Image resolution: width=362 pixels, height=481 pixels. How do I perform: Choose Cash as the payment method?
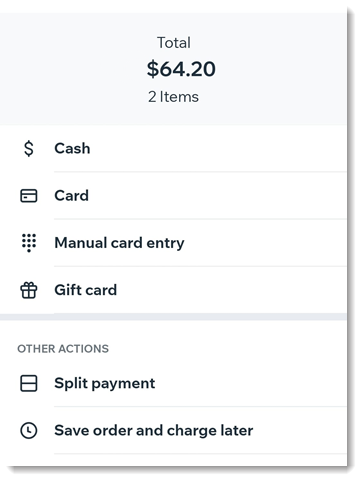72,148
